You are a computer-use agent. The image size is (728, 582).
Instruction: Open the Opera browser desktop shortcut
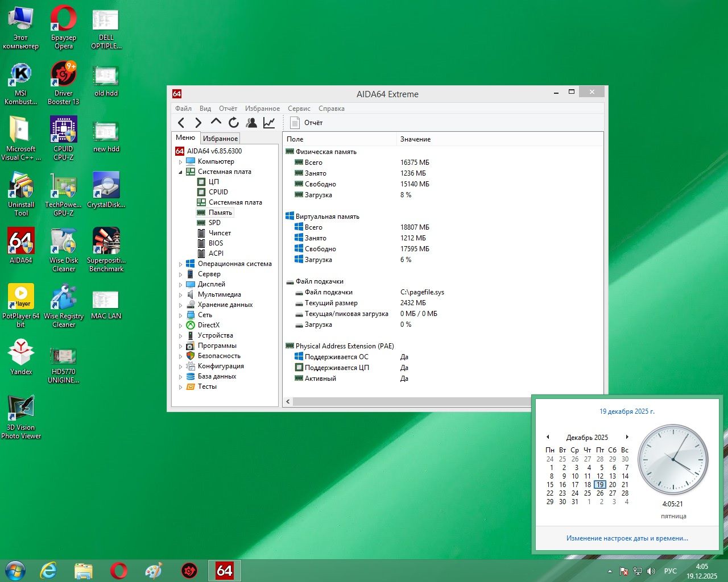click(x=64, y=27)
